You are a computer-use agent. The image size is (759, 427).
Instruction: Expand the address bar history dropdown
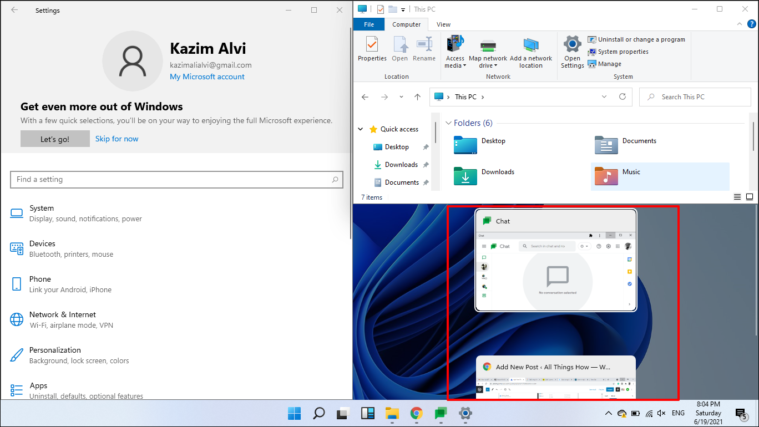(x=604, y=97)
